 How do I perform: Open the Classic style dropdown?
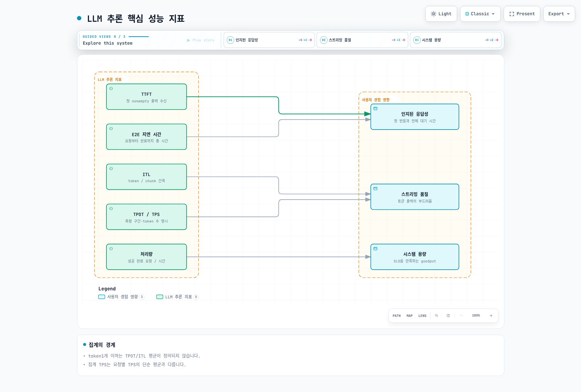480,14
